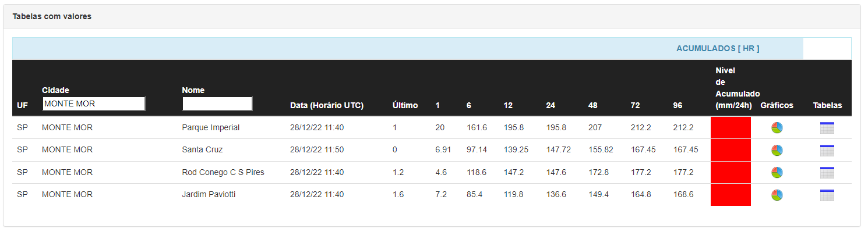This screenshot has height=232, width=868.
Task: Open the table icon for Rod Conego C S Pires
Action: click(827, 172)
